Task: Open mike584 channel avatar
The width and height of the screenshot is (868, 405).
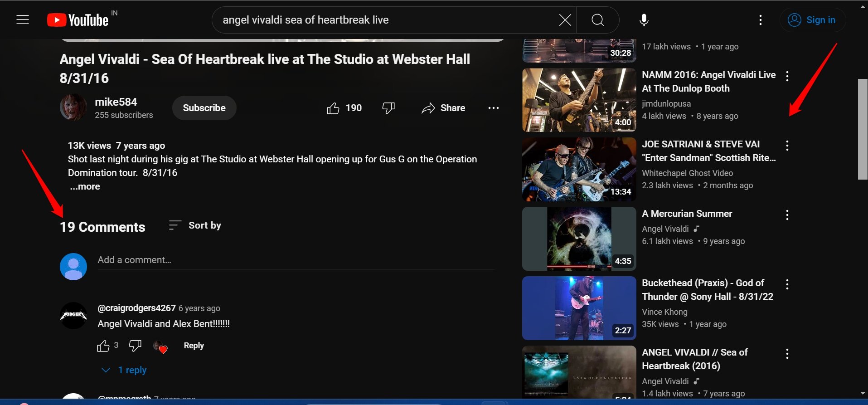Action: (x=73, y=107)
